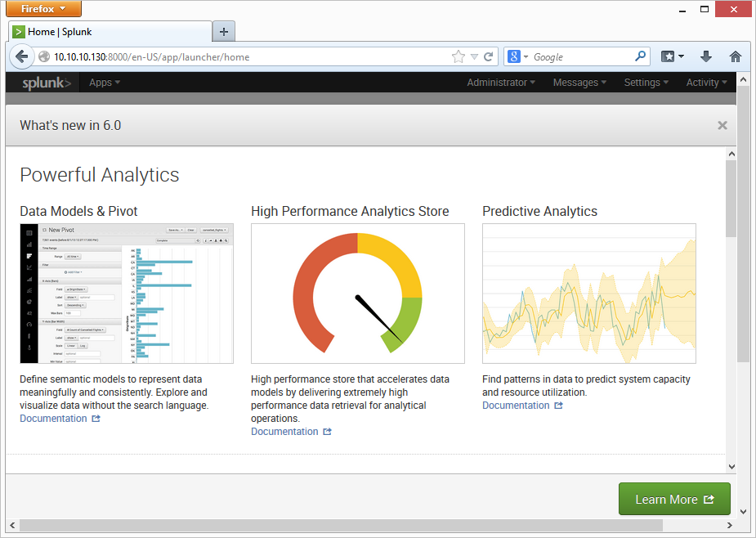Click the What's new panel scroll up arrow
Image resolution: width=756 pixels, height=538 pixels.
[x=731, y=154]
